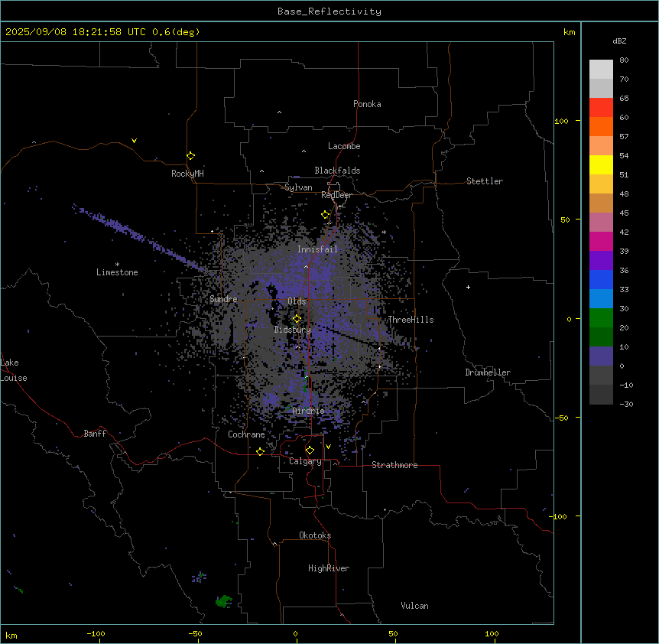Pick the bright green swatch above 20 dBZ
This screenshot has height=644, width=659.
[601, 318]
